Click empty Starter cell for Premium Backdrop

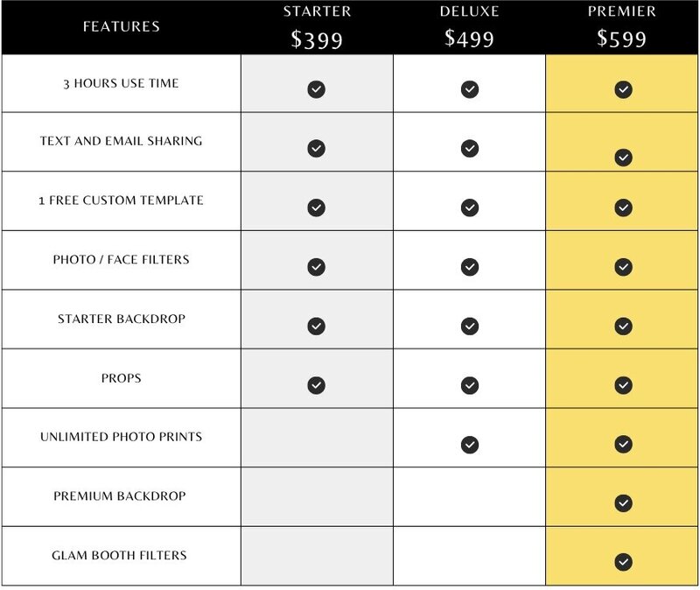(317, 496)
